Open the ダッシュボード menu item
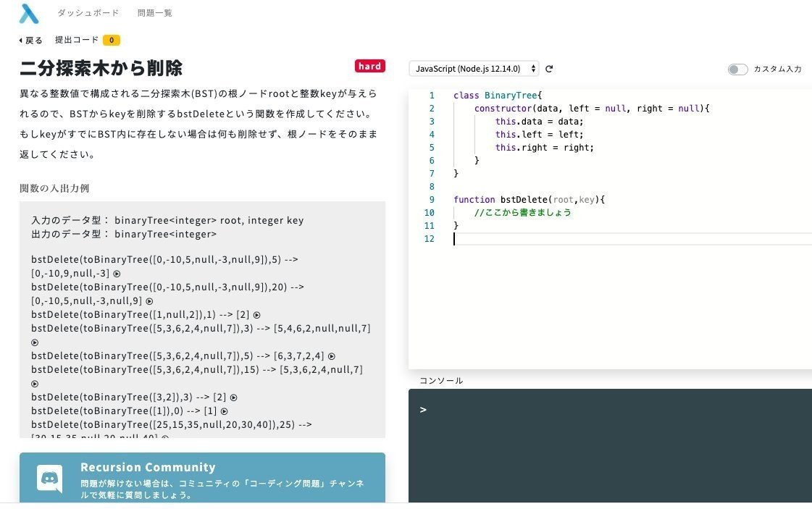812x509 pixels. click(x=88, y=12)
